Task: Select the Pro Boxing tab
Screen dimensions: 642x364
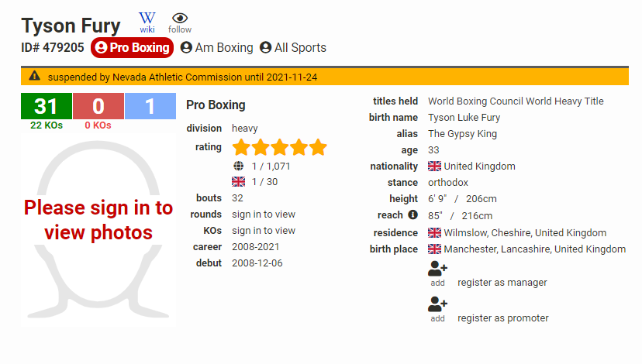Action: coord(131,48)
